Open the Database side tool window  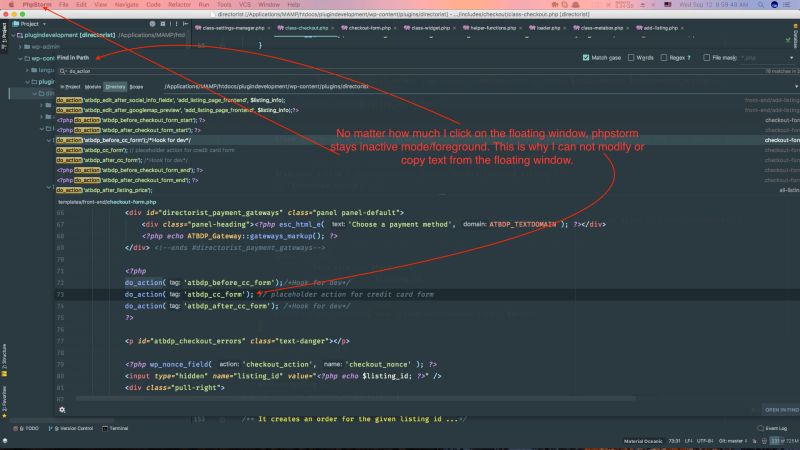[795, 37]
